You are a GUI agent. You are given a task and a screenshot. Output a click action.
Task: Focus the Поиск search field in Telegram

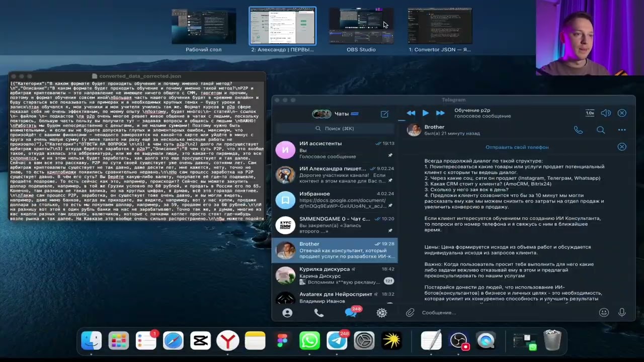pos(335,129)
